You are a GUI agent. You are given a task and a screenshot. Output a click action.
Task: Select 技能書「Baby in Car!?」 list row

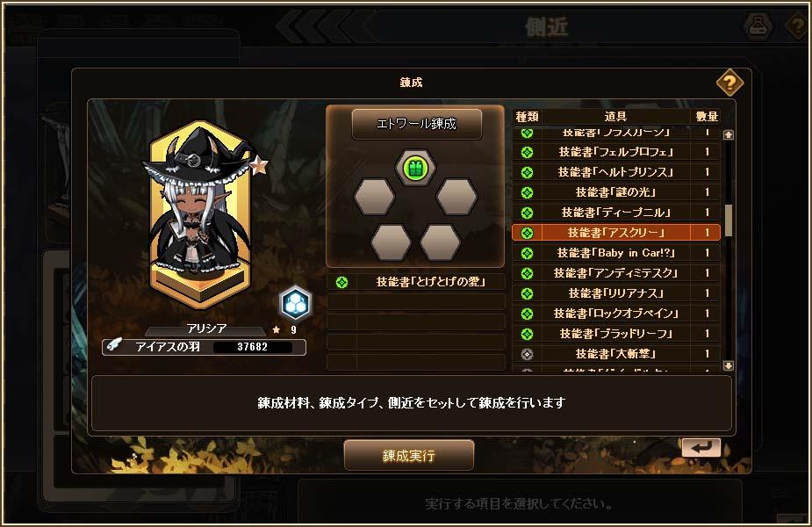click(x=615, y=253)
